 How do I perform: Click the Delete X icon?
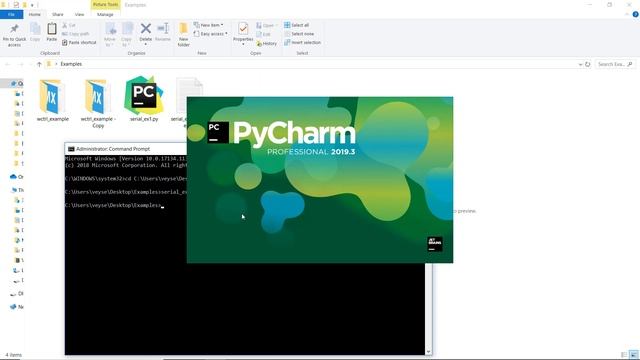[146, 29]
